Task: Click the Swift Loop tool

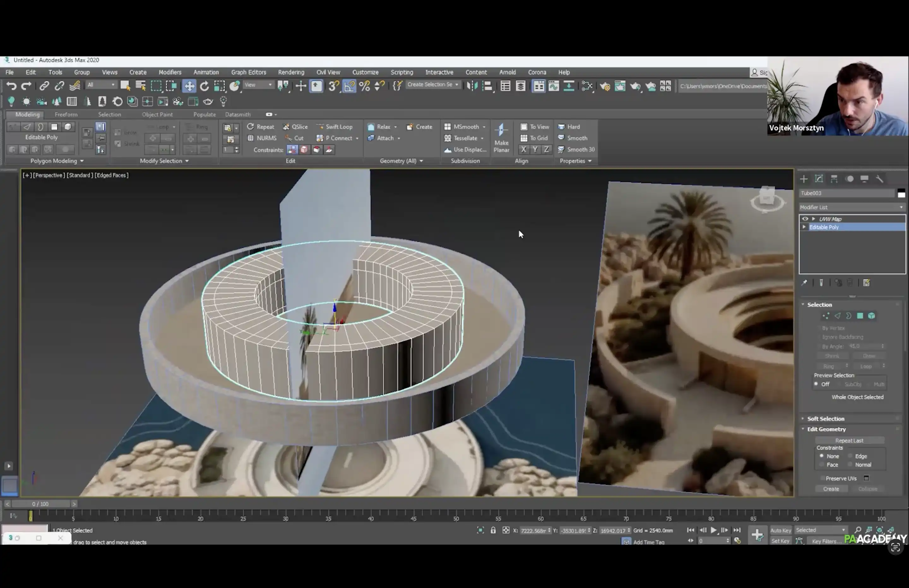Action: click(335, 127)
